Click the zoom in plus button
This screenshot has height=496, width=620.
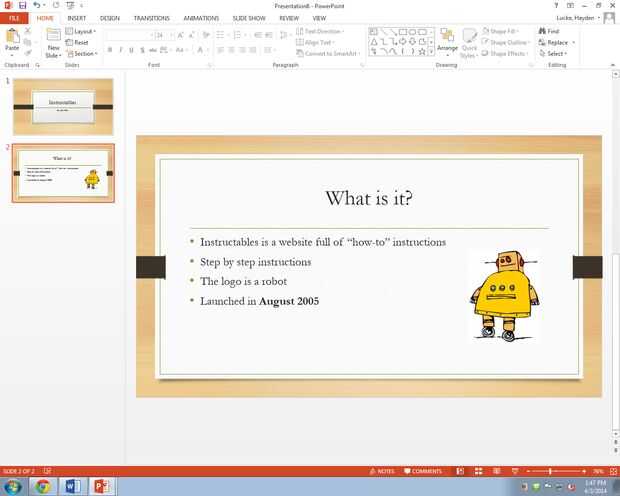(584, 471)
